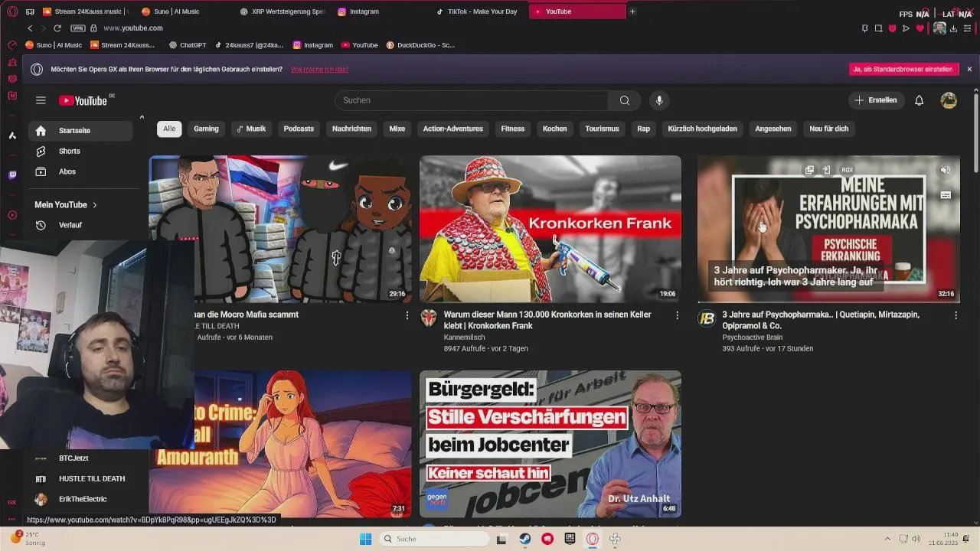This screenshot has height=551, width=980.
Task: Open the 24kauss7 TikTok bookmark
Action: (x=249, y=45)
